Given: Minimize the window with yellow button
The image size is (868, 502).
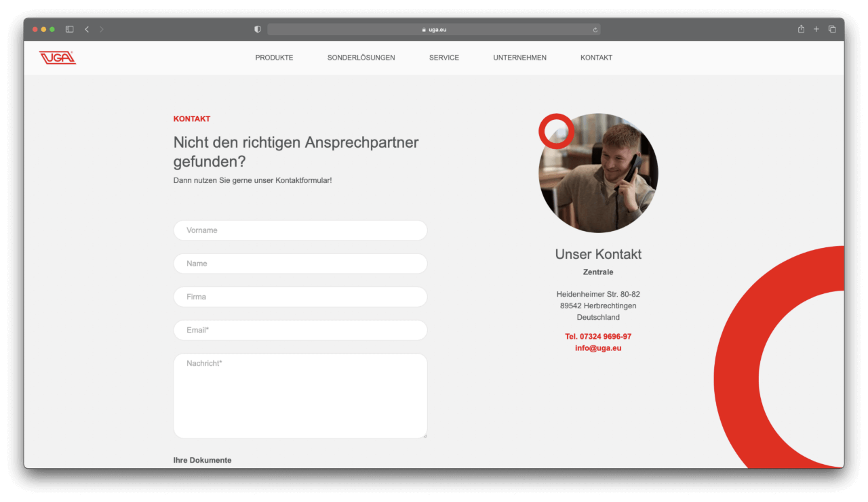Looking at the screenshot, I should (44, 29).
